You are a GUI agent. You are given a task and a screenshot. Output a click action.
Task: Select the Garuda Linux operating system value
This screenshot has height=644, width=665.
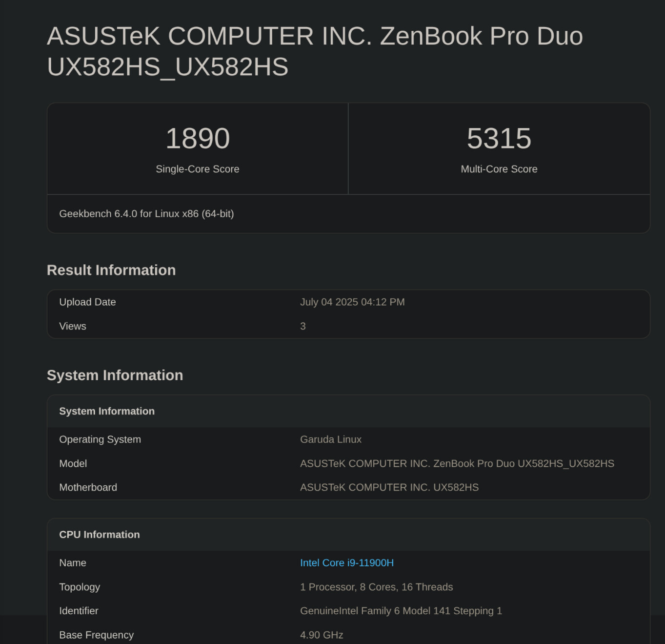click(x=331, y=439)
